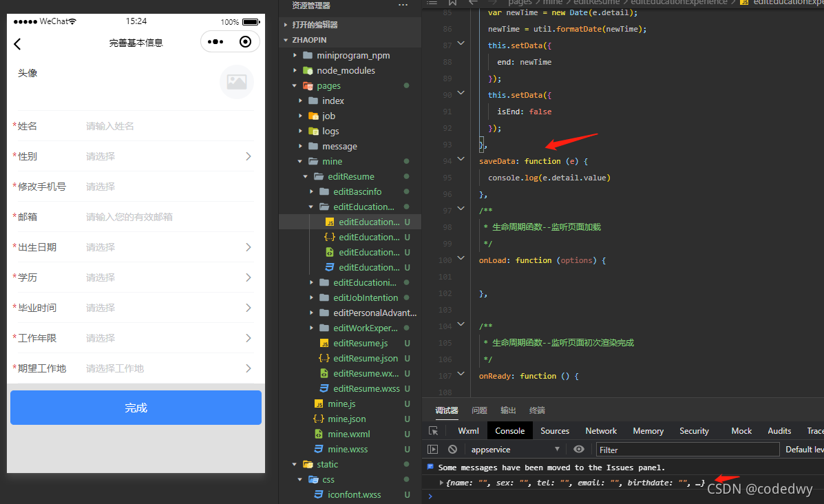The width and height of the screenshot is (824, 504).
Task: Select the 修改手机号 phone field
Action: (136, 187)
